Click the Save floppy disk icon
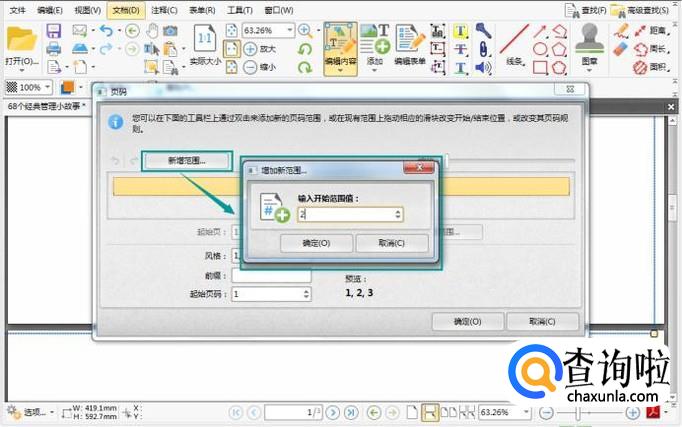Image resolution: width=682 pixels, height=427 pixels. point(53,31)
